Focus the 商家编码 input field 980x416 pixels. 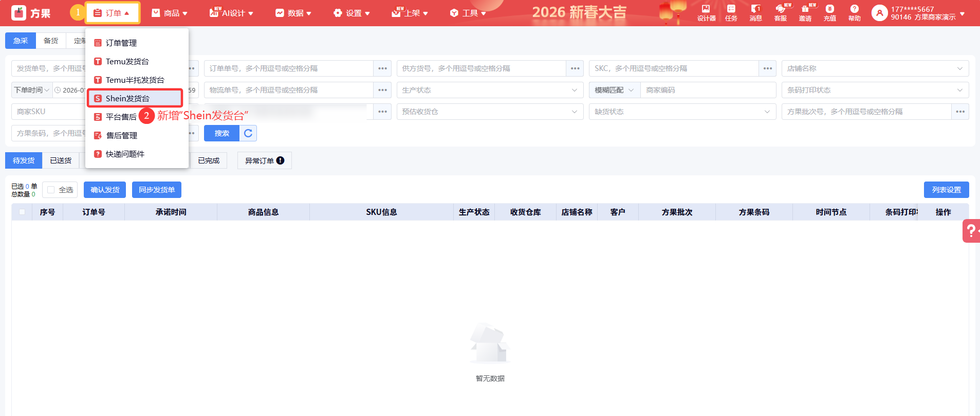coord(708,90)
